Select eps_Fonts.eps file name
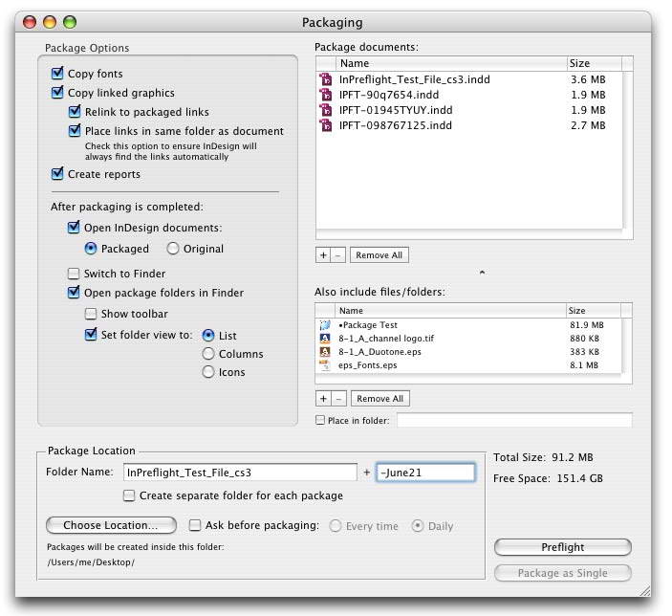Viewport: 672px width, 616px height. [x=368, y=365]
